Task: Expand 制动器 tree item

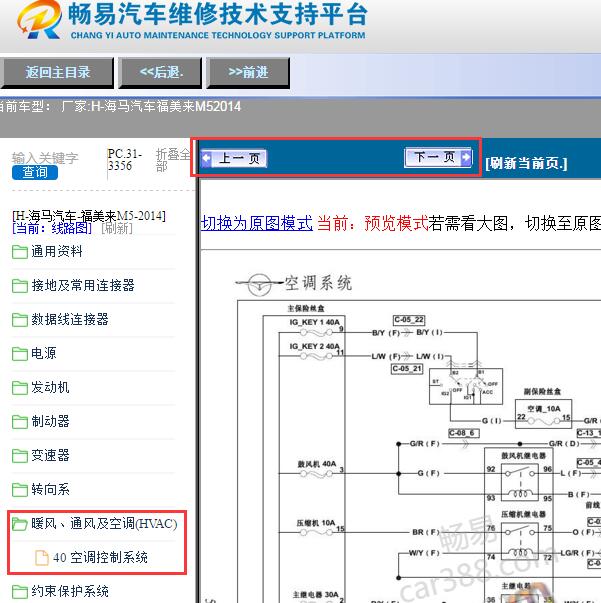Action: pos(50,421)
